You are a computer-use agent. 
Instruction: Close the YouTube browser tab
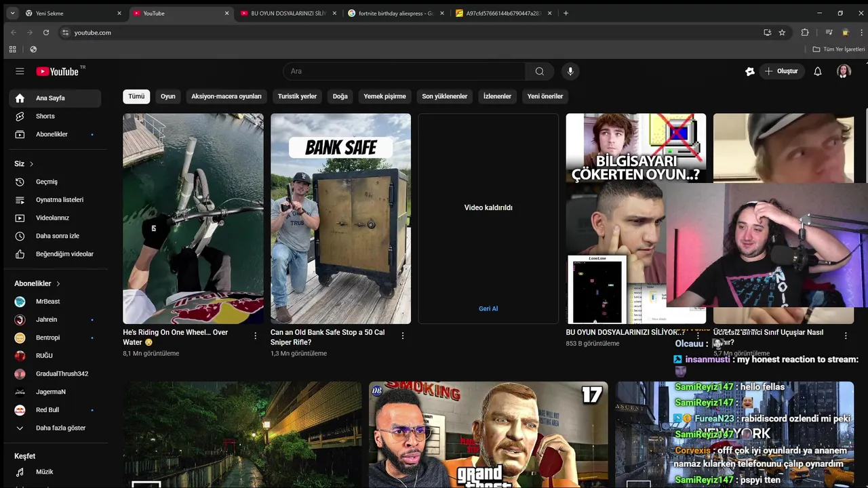coord(227,13)
